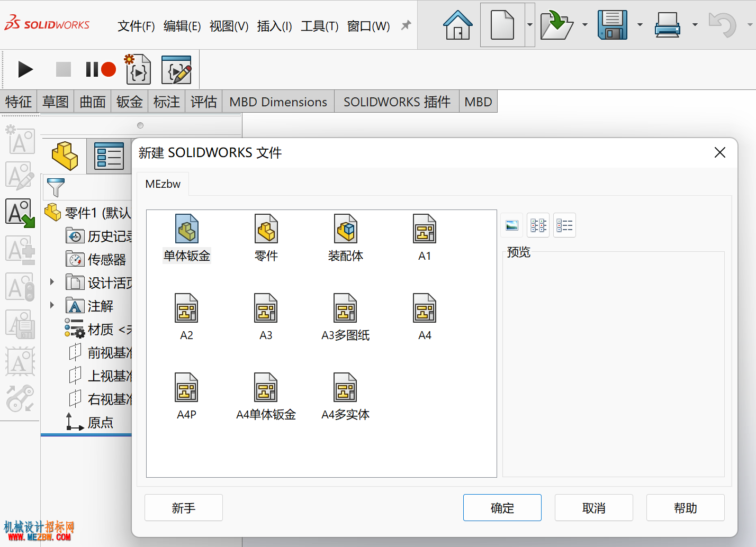Select 零件1 root tree item
The width and height of the screenshot is (756, 547).
pyautogui.click(x=88, y=213)
